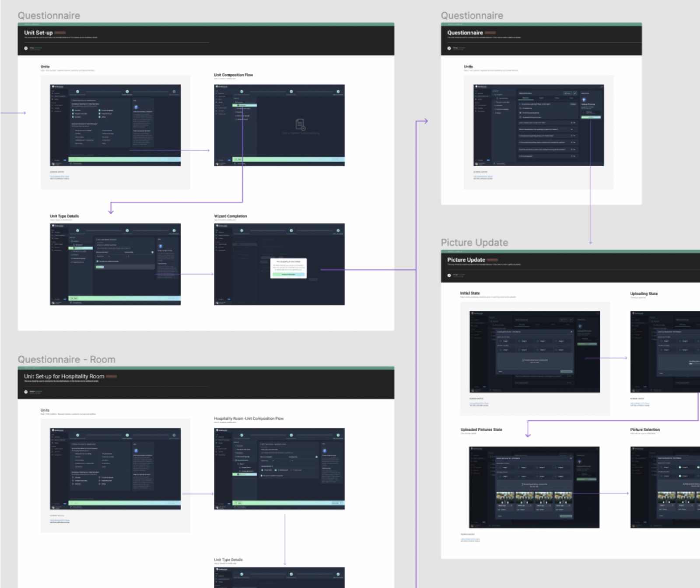Open the screen-notes link under Initial State
The width and height of the screenshot is (700, 588).
coord(479,403)
